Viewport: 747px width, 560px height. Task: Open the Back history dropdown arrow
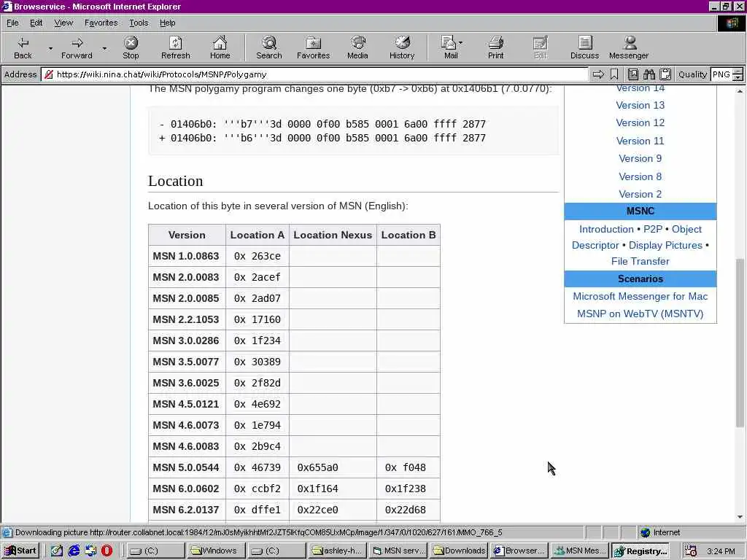tap(50, 49)
